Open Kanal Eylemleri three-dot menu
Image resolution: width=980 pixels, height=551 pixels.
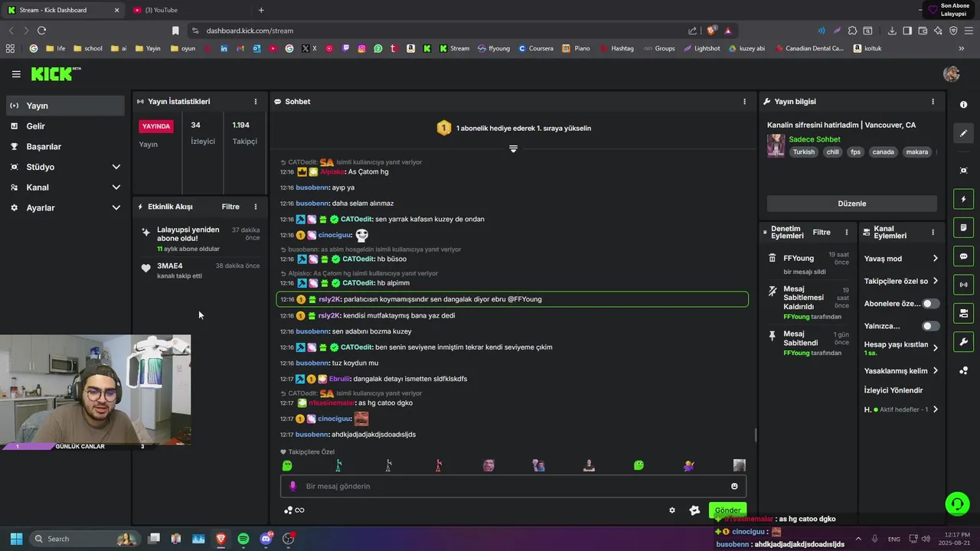coord(933,232)
